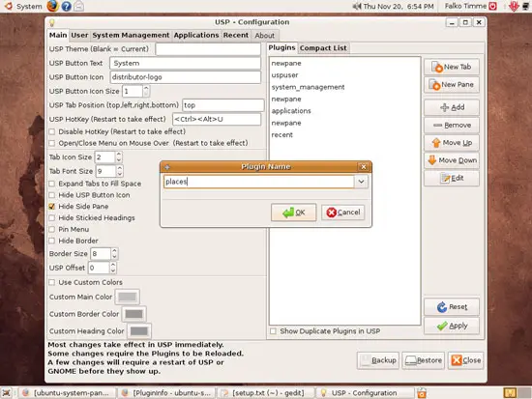
Task: Click the show desktop icon in bottom panel
Action: 7,393
